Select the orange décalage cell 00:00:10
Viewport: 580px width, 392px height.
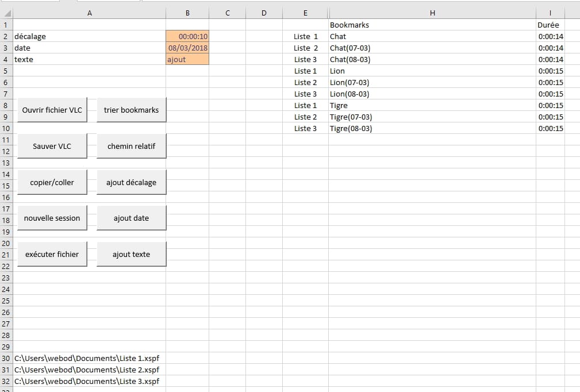(x=187, y=36)
